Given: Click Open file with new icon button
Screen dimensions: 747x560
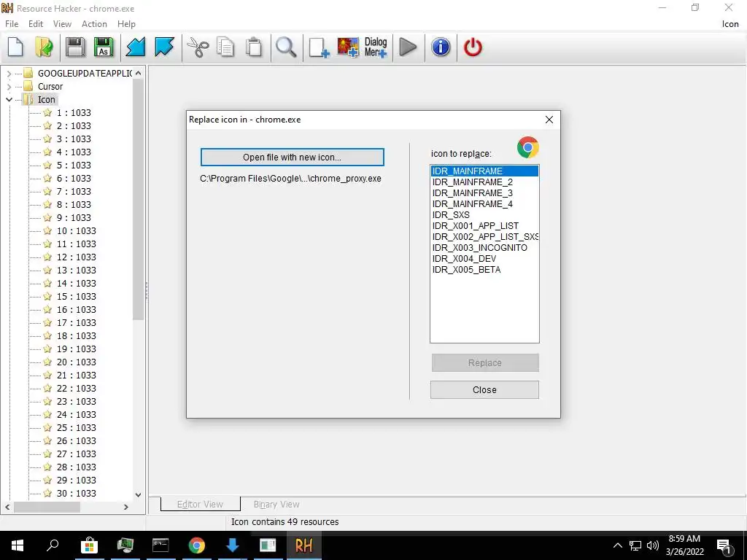Looking at the screenshot, I should click(x=292, y=157).
